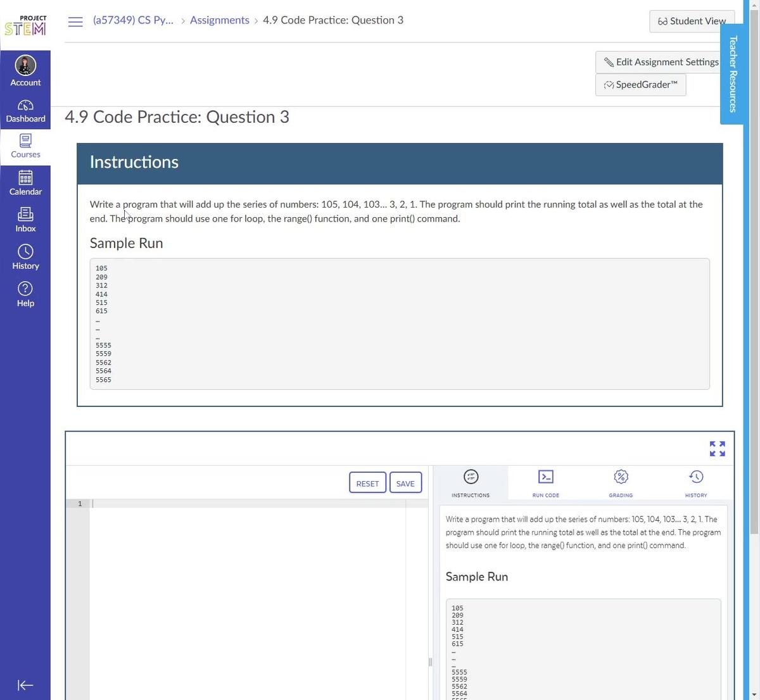Reset the code editor

(367, 482)
